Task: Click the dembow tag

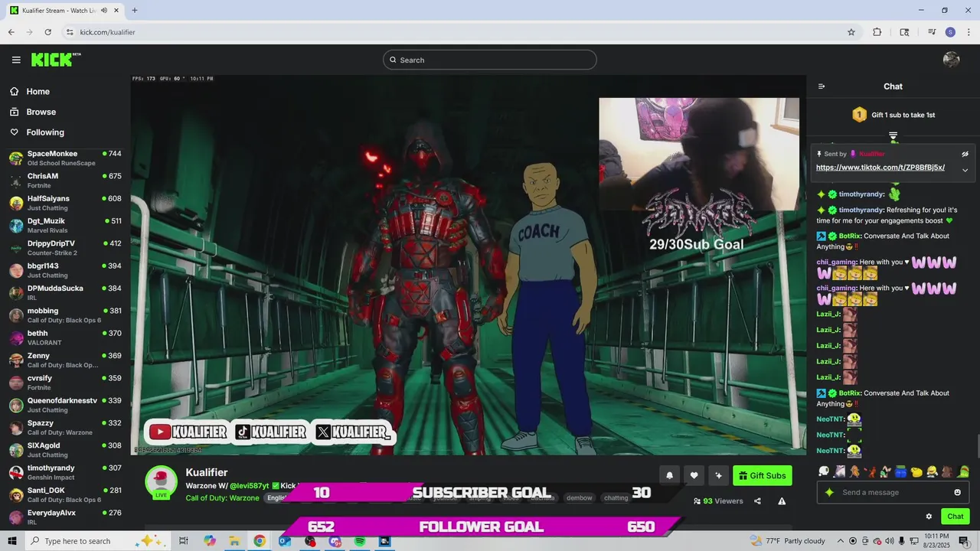Action: coord(579,497)
